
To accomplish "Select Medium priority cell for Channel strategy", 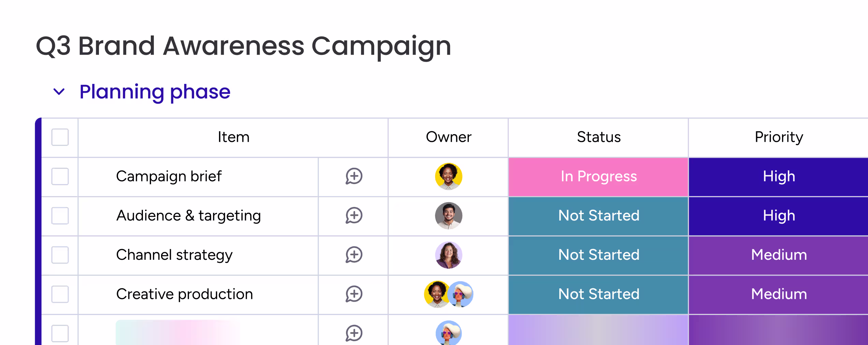I will (778, 255).
